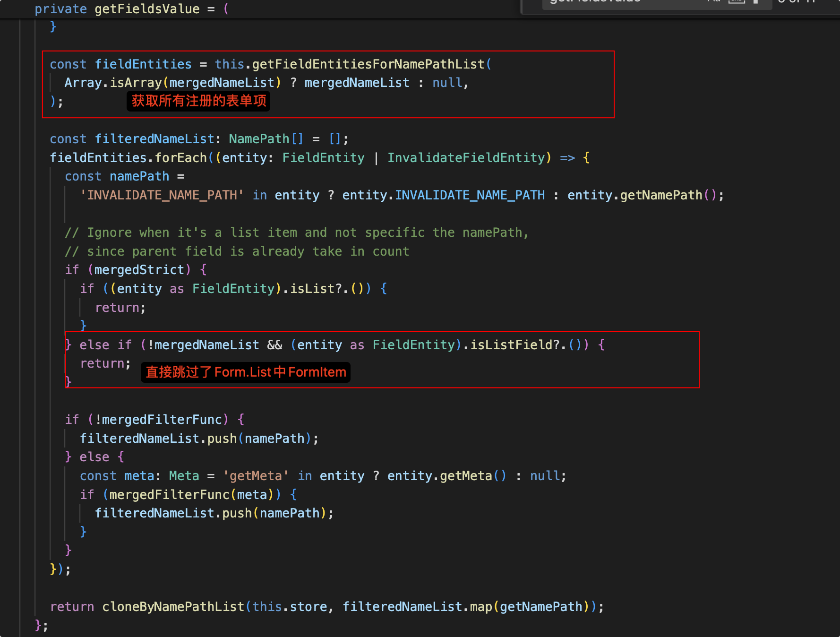This screenshot has height=637, width=840.
Task: Select the red annotation 获取所有注册的表单项
Action: point(198,101)
